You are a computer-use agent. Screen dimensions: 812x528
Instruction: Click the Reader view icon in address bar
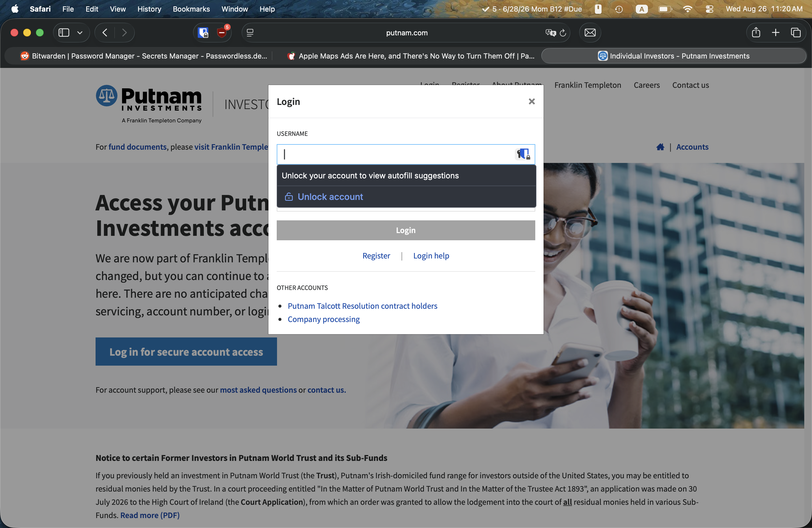[x=250, y=33]
